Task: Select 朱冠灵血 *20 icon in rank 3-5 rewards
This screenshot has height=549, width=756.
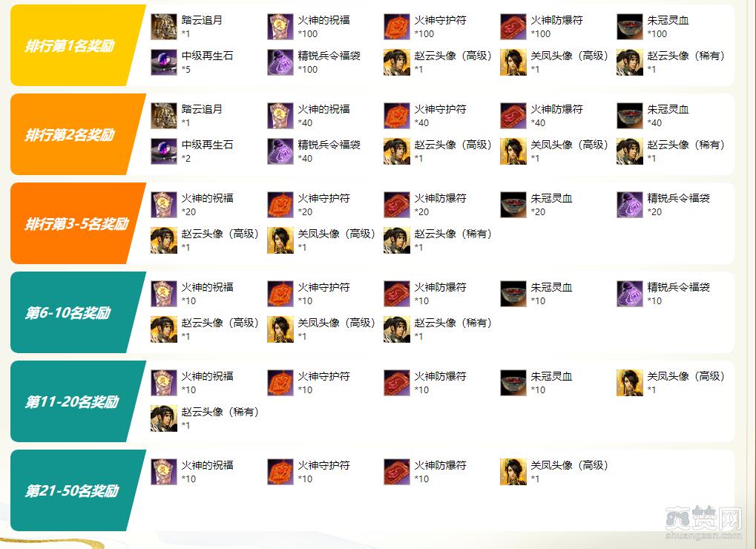Action: tap(513, 205)
